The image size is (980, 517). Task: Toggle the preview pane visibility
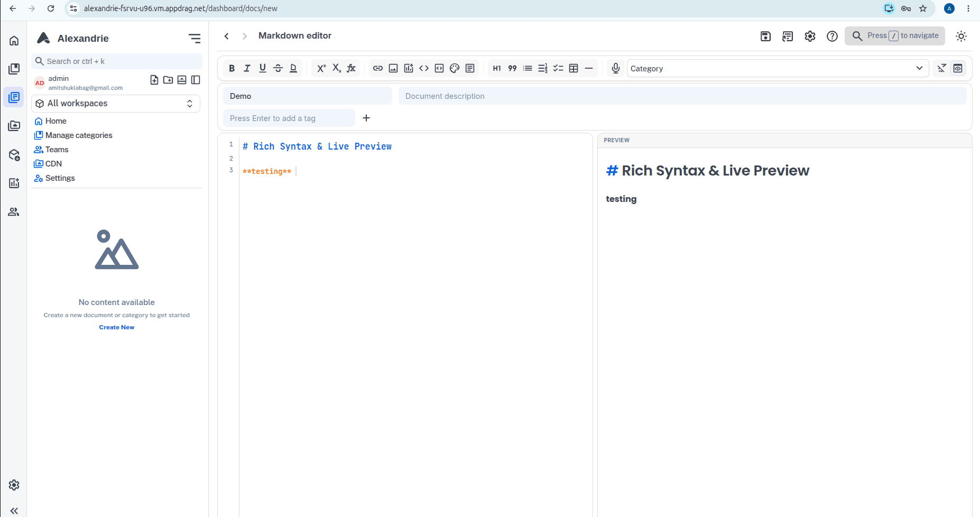pyautogui.click(x=958, y=68)
